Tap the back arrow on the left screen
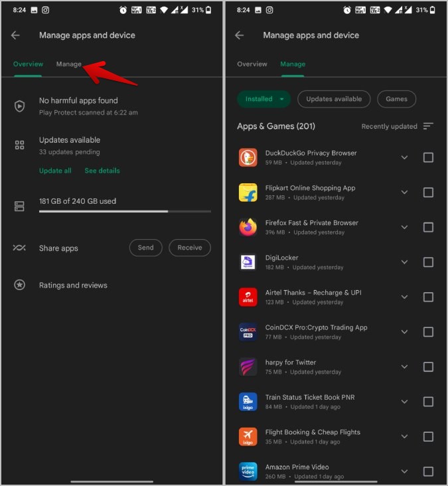Image resolution: width=448 pixels, height=486 pixels. tap(15, 35)
